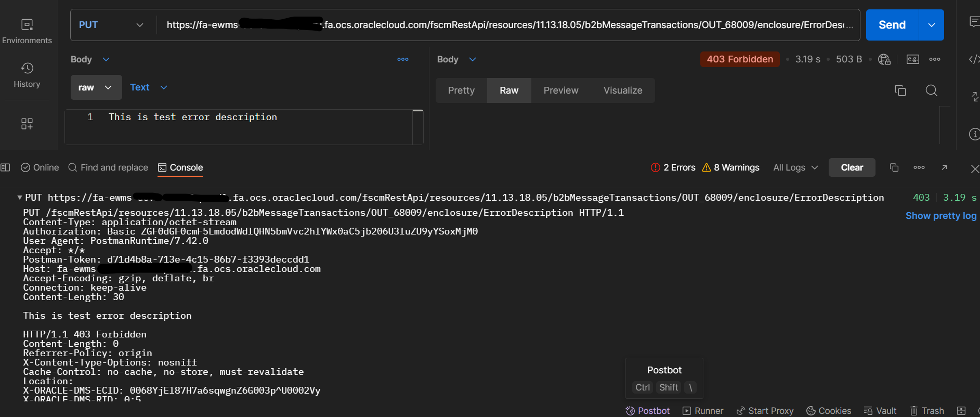Screen dimensions: 980x417
Task: Open request body more options menu
Action: (x=403, y=59)
